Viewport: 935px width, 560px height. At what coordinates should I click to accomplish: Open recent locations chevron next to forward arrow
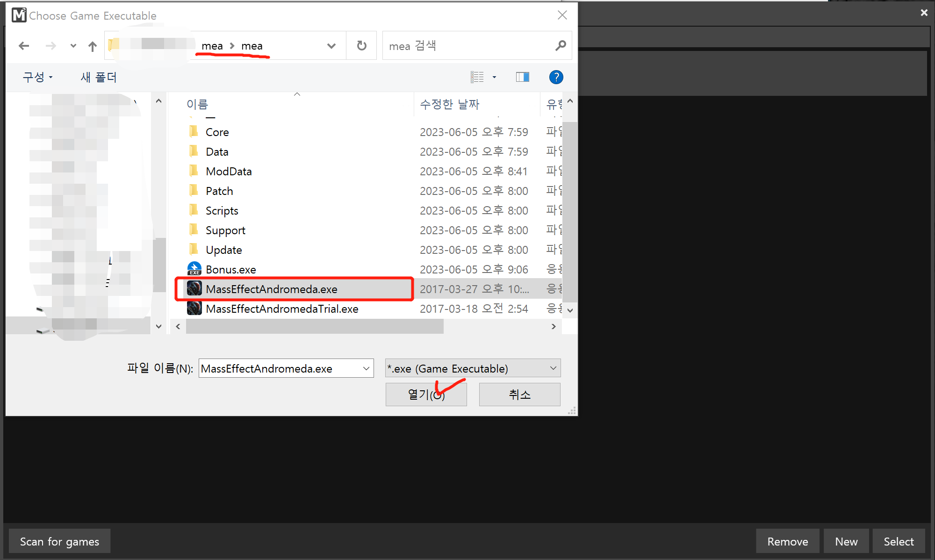coord(73,46)
